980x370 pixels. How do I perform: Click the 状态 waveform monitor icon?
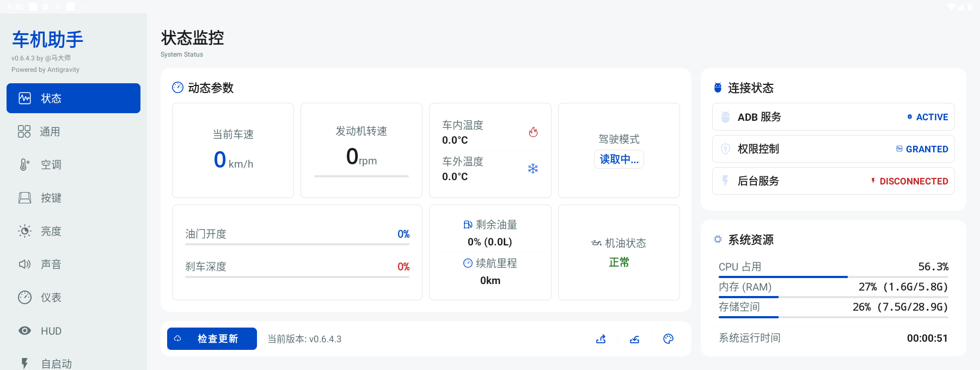[x=25, y=98]
